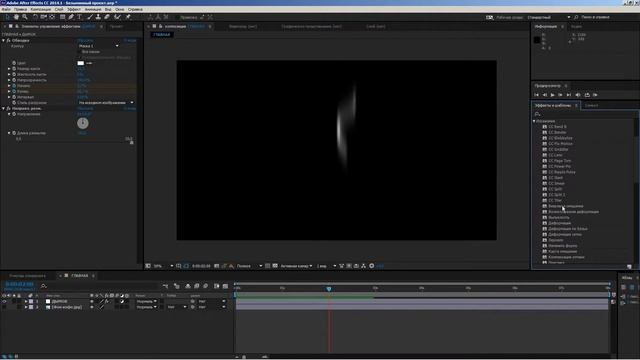This screenshot has width=640, height=360.
Task: Toggle loop option in preview panel
Action: point(587,95)
